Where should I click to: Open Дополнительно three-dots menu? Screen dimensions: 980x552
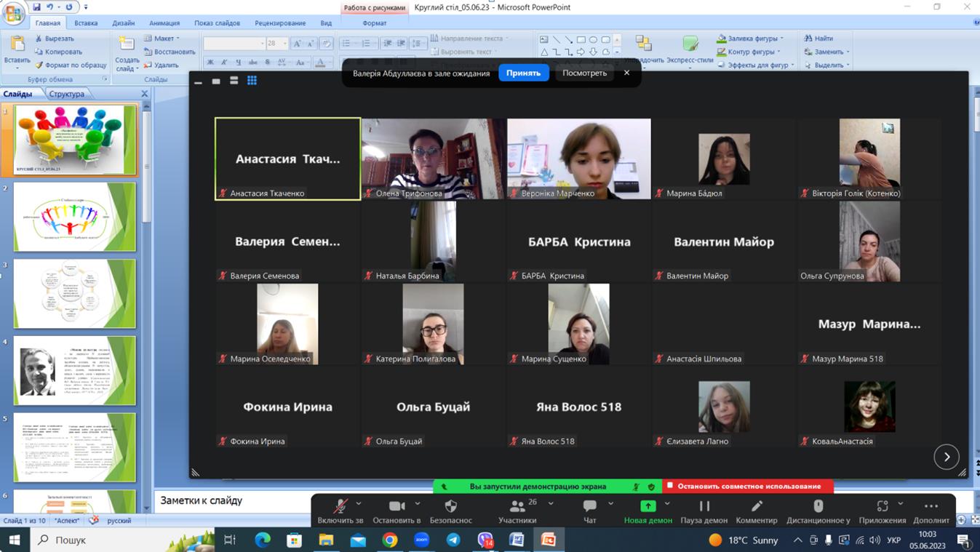[x=931, y=506]
